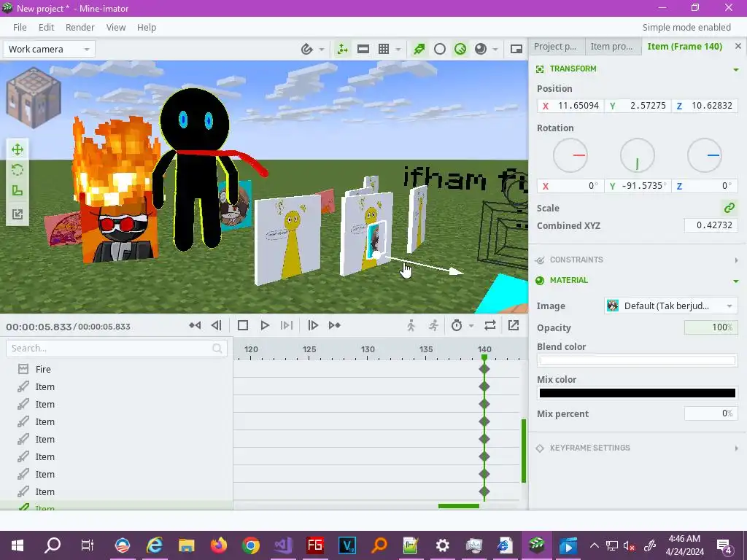Image resolution: width=747 pixels, height=560 pixels.
Task: Click the X rotation dial
Action: pyautogui.click(x=570, y=155)
